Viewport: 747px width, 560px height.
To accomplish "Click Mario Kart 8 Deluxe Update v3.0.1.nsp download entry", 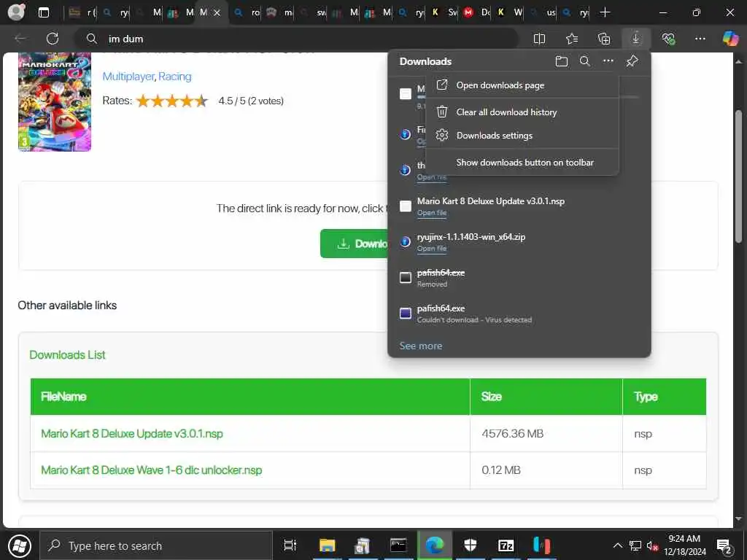I will tap(519, 206).
